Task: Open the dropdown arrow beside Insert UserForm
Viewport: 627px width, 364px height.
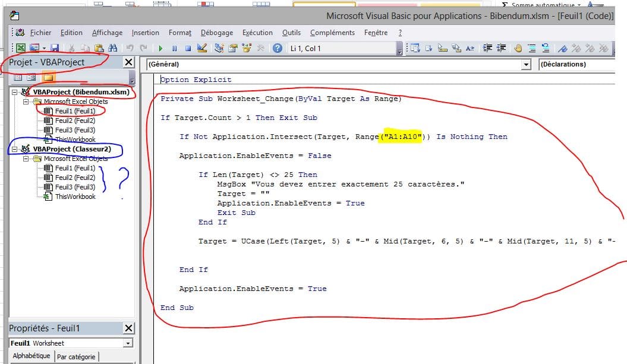Action: (x=44, y=48)
